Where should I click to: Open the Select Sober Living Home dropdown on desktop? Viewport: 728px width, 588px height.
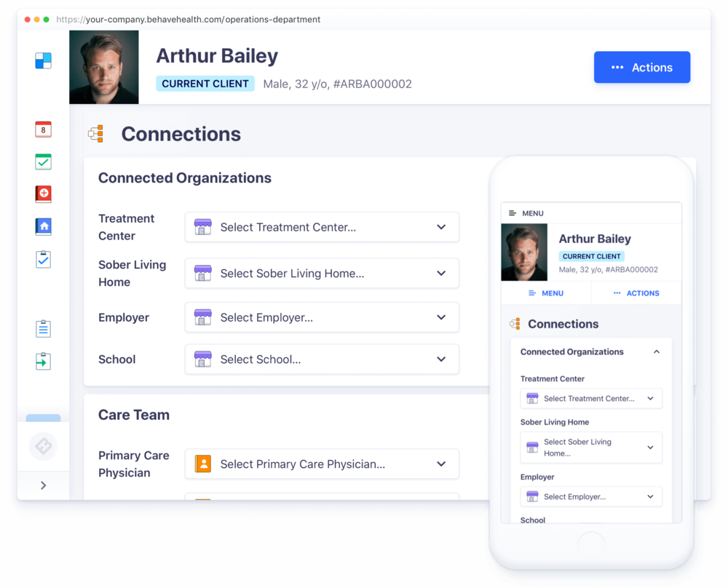[322, 274]
